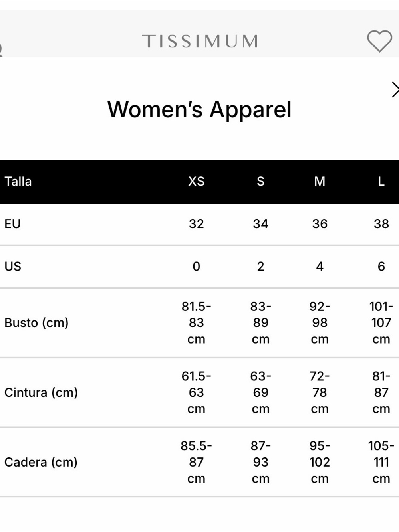
Task: Click the US row label
Action: point(13,266)
